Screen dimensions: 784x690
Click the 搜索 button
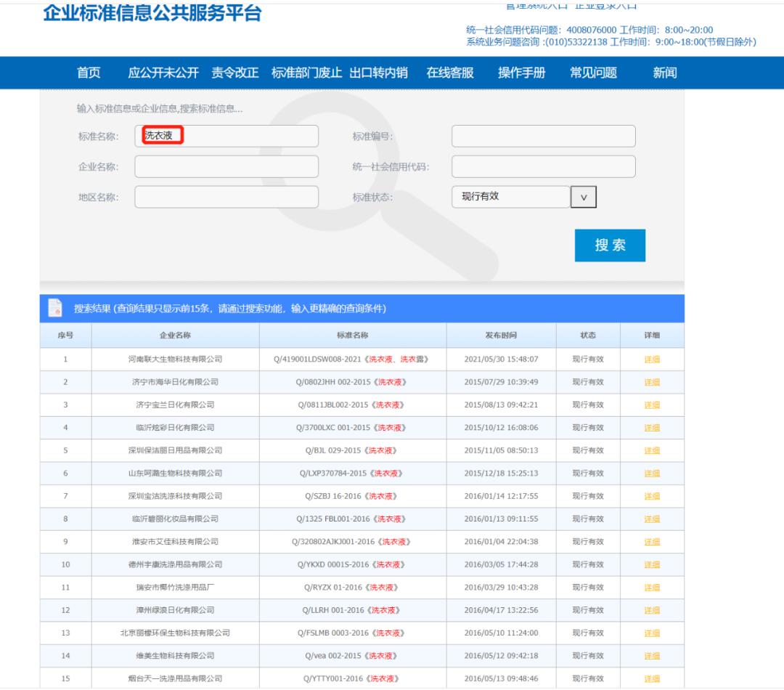click(610, 245)
